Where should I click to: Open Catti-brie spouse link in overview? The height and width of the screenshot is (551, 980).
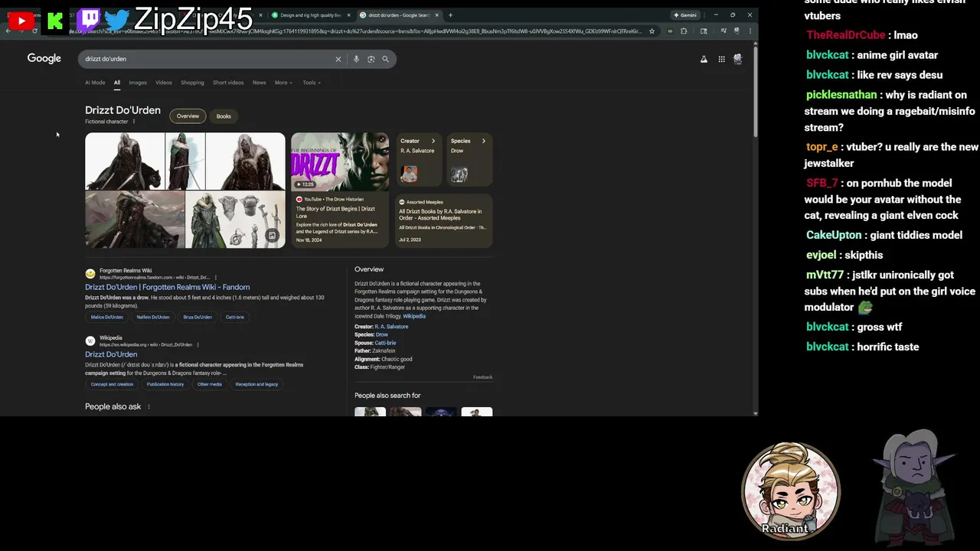pos(385,343)
